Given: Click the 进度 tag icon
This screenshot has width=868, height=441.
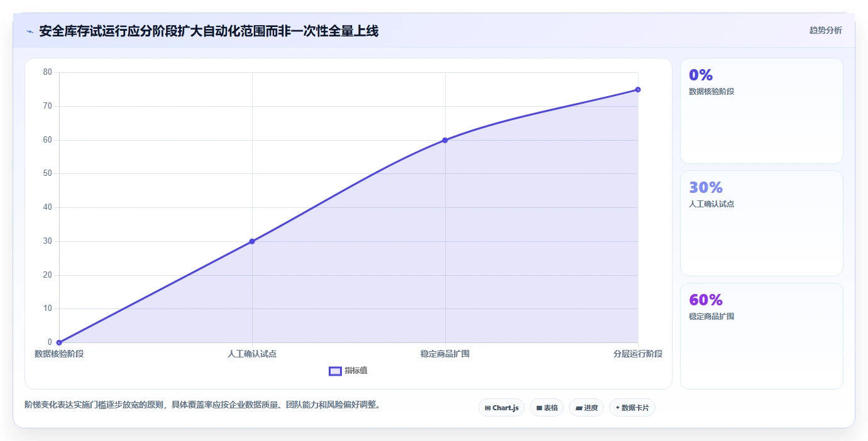Looking at the screenshot, I should pos(579,408).
